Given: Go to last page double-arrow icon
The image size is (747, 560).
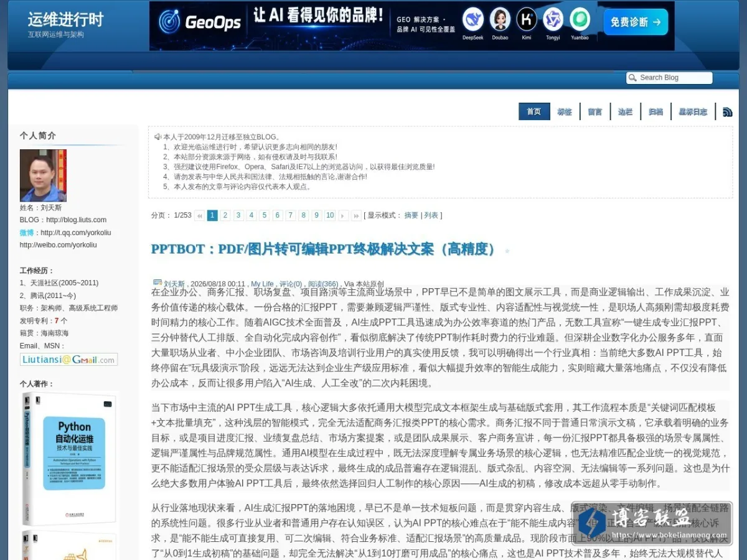Looking at the screenshot, I should pos(356,216).
